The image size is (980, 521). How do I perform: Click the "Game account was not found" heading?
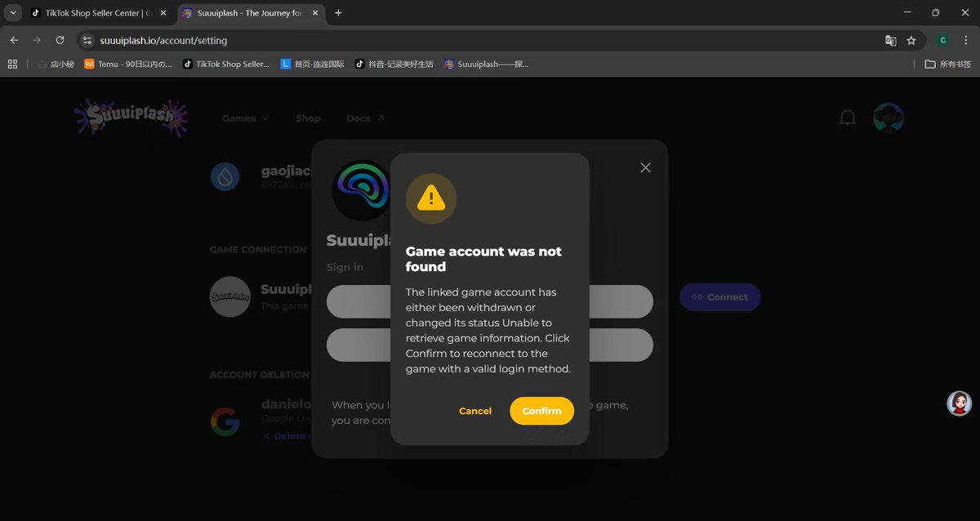tap(483, 259)
